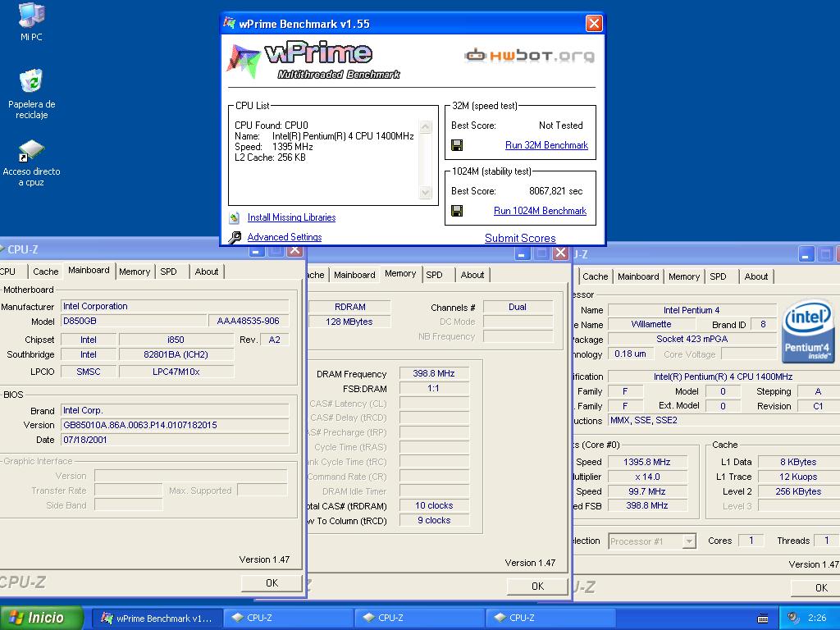Click the wPrime title bar icon
This screenshot has width=840, height=630.
(230, 24)
